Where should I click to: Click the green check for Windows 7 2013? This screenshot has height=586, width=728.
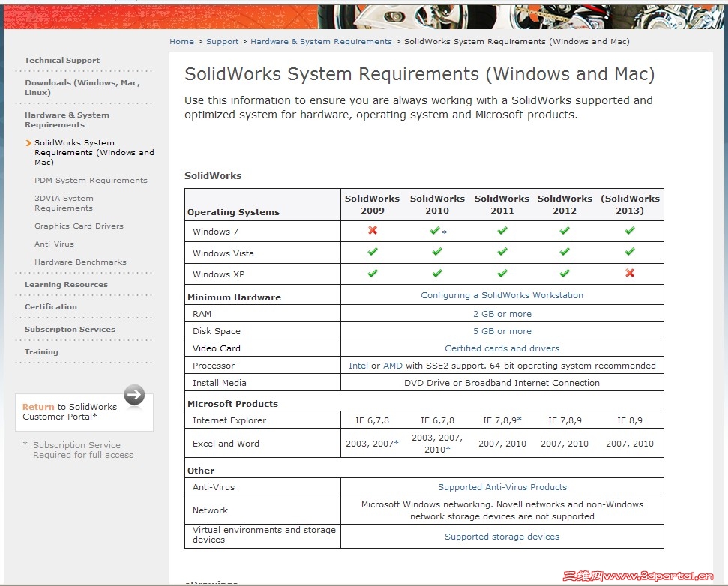(x=630, y=230)
